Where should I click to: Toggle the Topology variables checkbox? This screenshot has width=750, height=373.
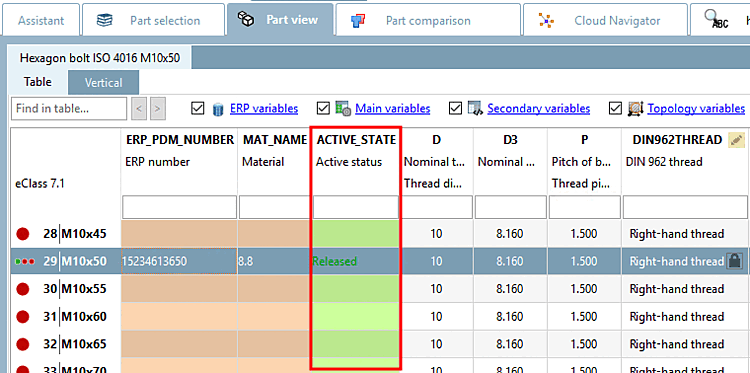point(615,109)
